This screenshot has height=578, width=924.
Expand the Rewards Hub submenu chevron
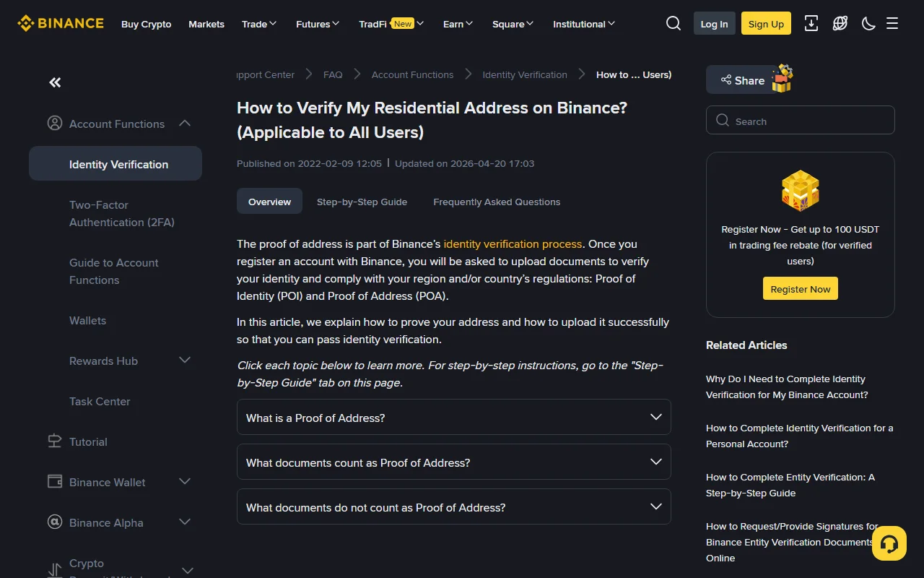click(185, 361)
